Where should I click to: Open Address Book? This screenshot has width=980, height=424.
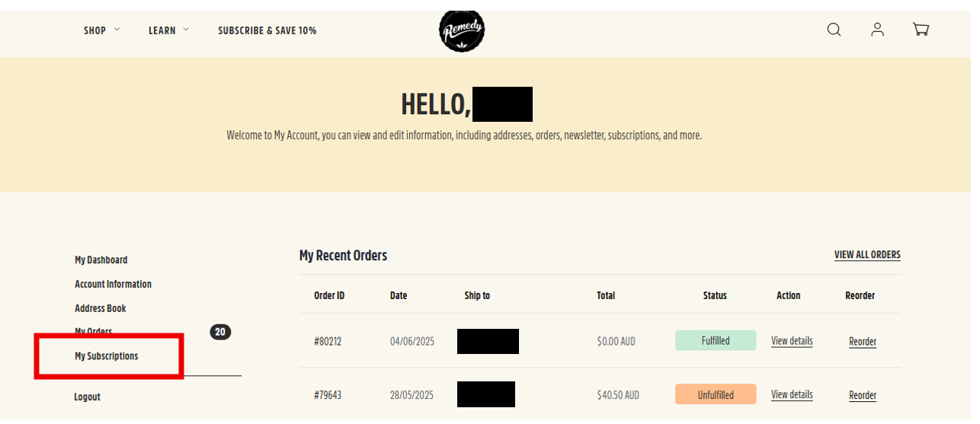(x=101, y=309)
